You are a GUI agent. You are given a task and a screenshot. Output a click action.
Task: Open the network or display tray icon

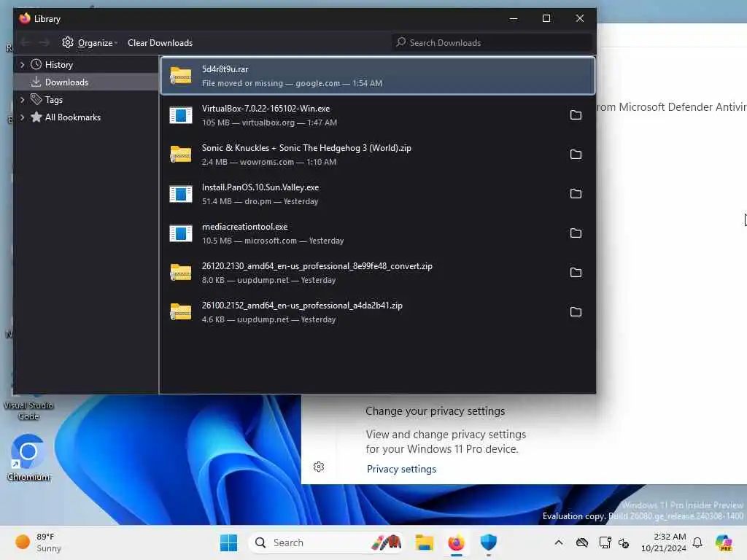[x=605, y=542]
